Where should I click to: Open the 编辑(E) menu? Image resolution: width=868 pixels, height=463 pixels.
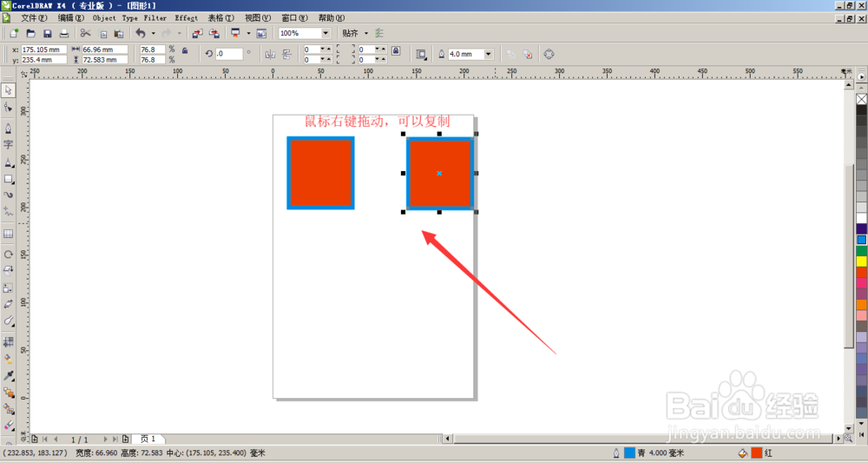pos(71,17)
